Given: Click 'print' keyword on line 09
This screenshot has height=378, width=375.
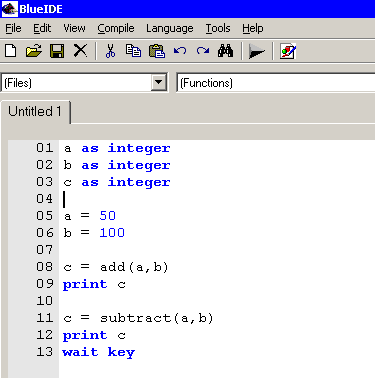Looking at the screenshot, I should (x=85, y=284).
